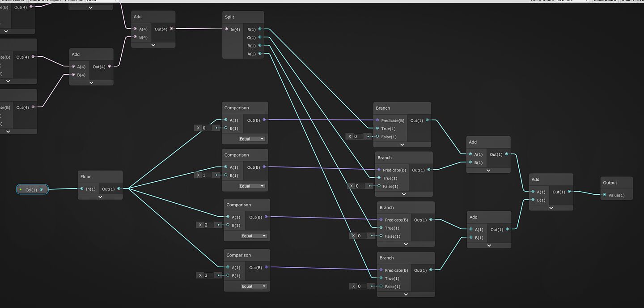Expand chevron on the Add feeding Split
The image size is (644, 308).
[x=153, y=45]
